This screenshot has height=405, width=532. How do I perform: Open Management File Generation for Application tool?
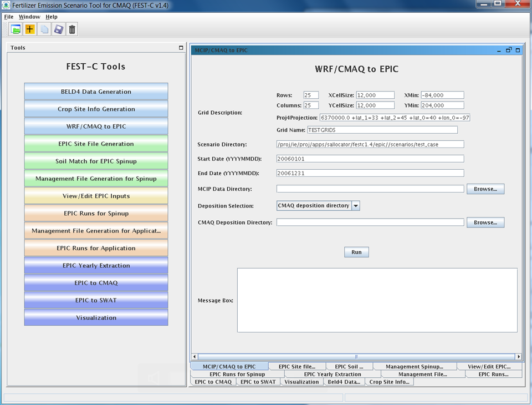pyautogui.click(x=96, y=230)
